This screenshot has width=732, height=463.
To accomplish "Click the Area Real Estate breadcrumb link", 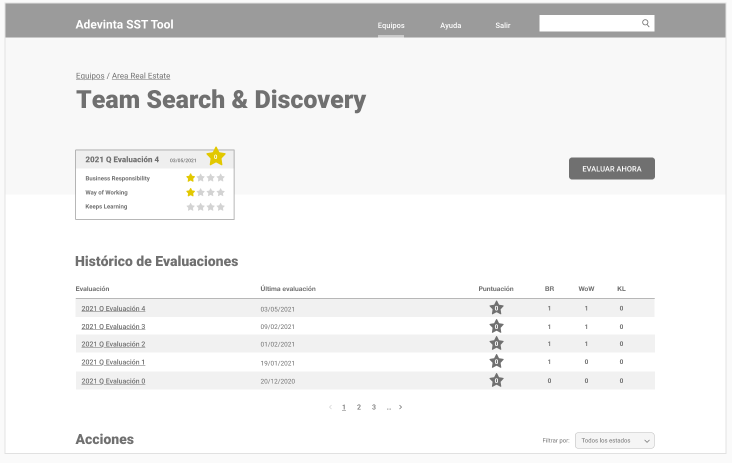I will 141,76.
